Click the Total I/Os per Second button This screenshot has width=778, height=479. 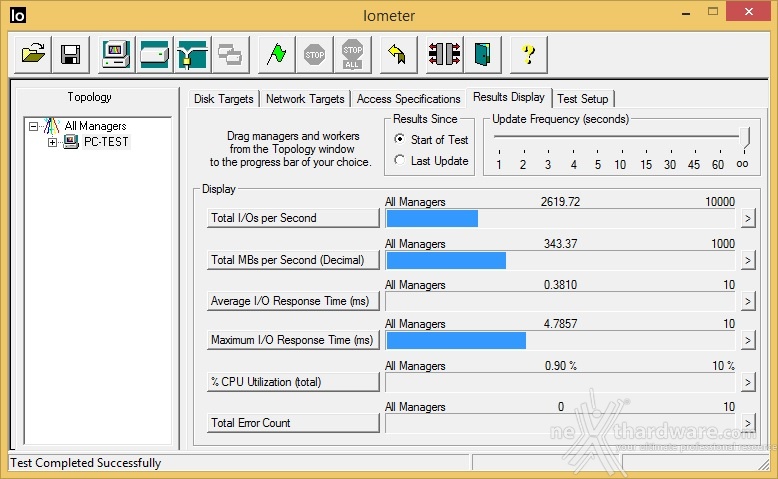[293, 218]
